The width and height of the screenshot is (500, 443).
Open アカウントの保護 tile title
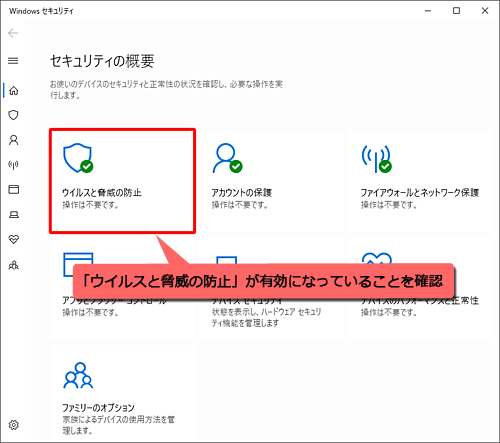point(242,193)
